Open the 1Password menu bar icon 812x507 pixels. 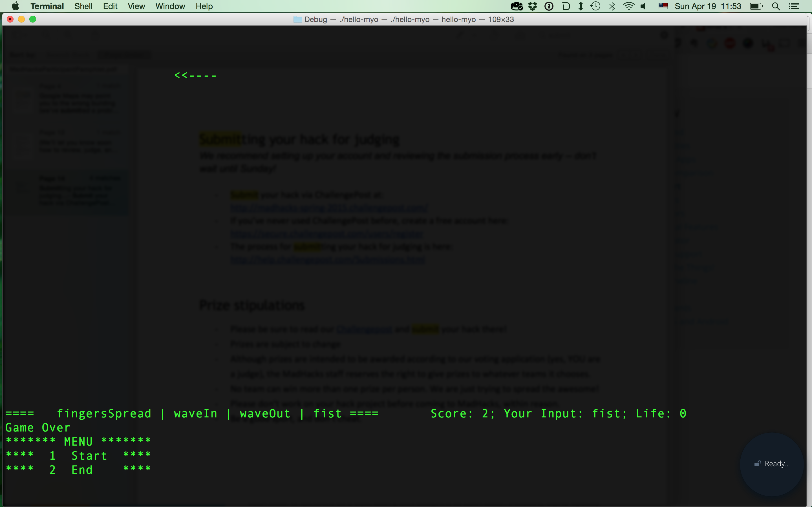549,6
